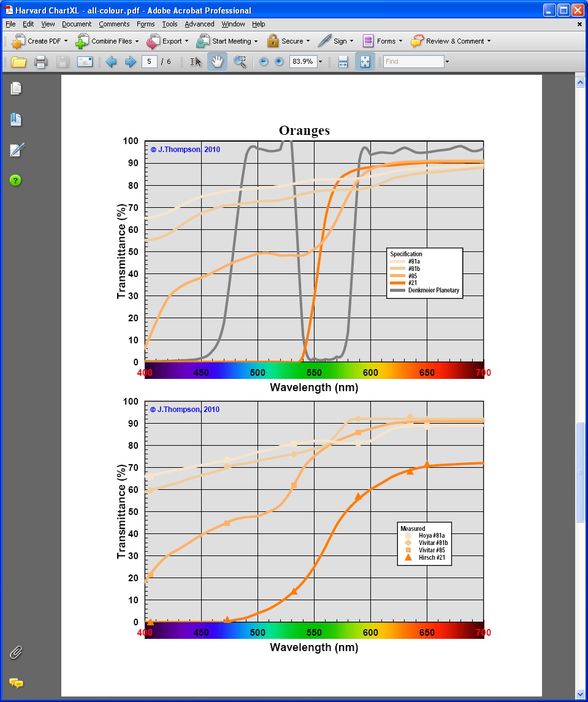Activate the Marquee Zoom tool
Viewport: 588px width, 702px height.
point(240,62)
